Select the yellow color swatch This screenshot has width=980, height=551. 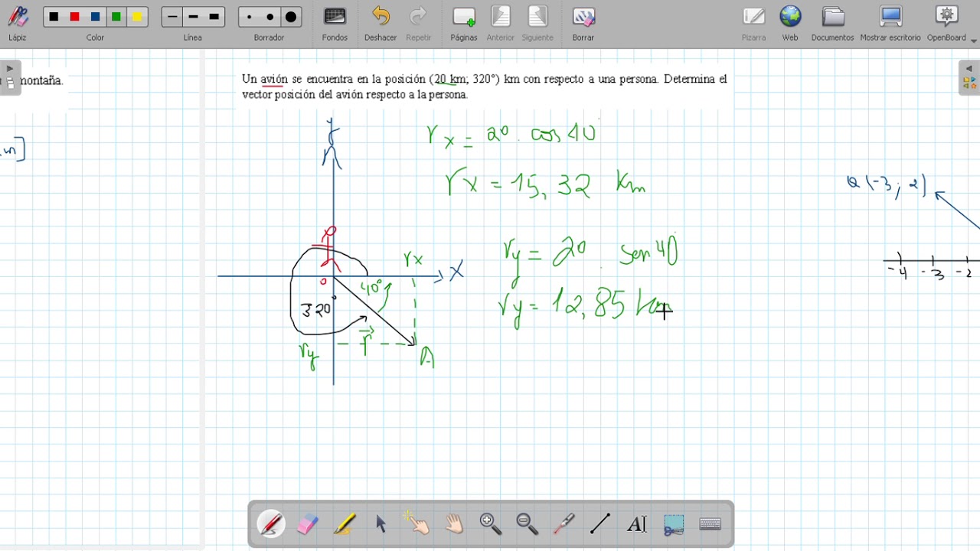137,17
